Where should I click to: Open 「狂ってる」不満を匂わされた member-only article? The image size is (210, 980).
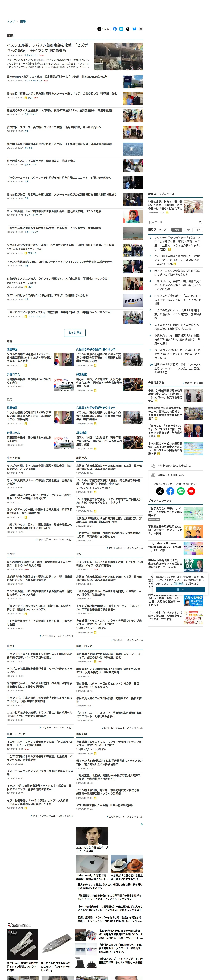pyautogui.click(x=165, y=431)
